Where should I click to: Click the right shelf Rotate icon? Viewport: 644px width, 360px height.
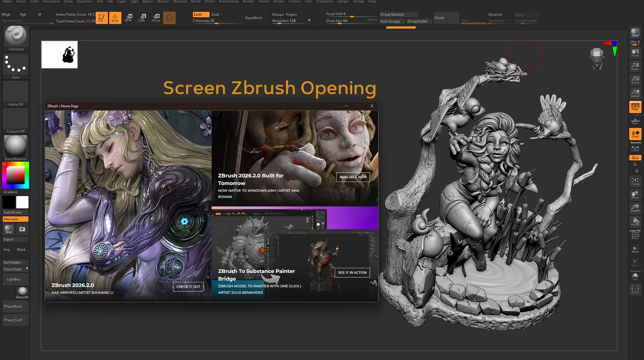click(x=635, y=222)
